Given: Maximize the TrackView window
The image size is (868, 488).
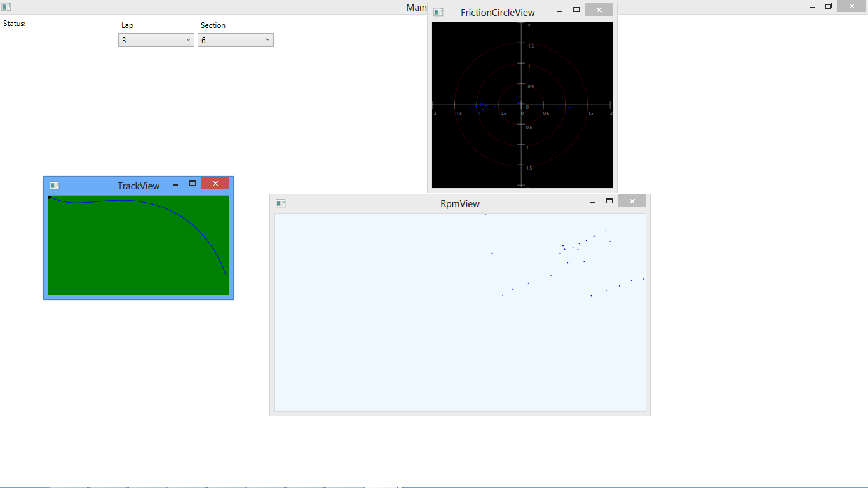Looking at the screenshot, I should coord(193,183).
